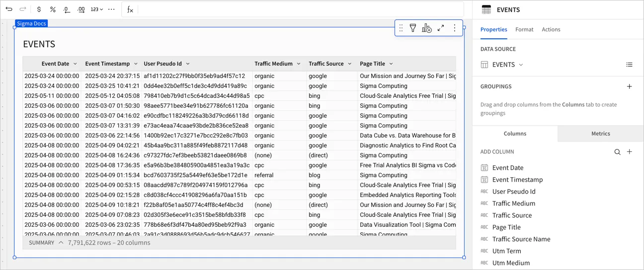Open Event Timestamp column header dropdown
The width and height of the screenshot is (644, 270).
pos(136,64)
